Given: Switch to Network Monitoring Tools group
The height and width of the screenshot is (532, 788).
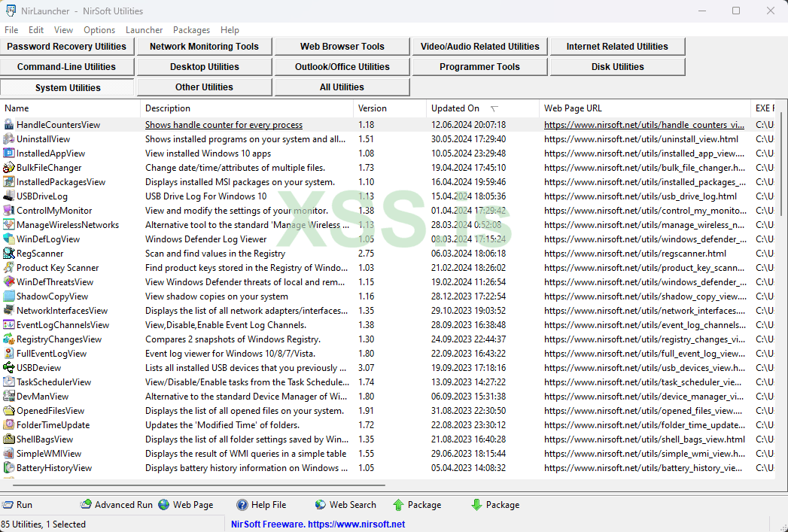Looking at the screenshot, I should [204, 46].
